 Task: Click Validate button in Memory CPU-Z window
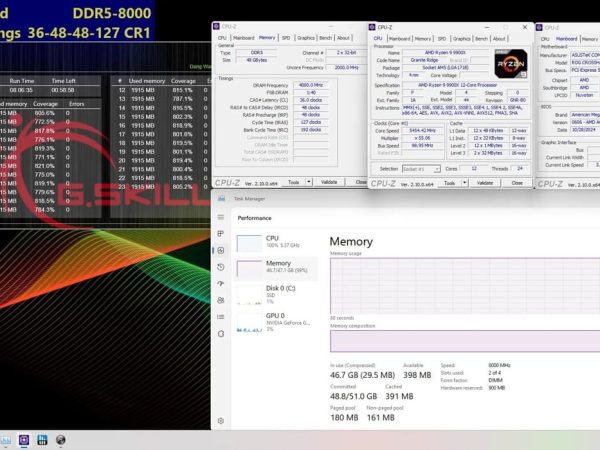pyautogui.click(x=329, y=182)
